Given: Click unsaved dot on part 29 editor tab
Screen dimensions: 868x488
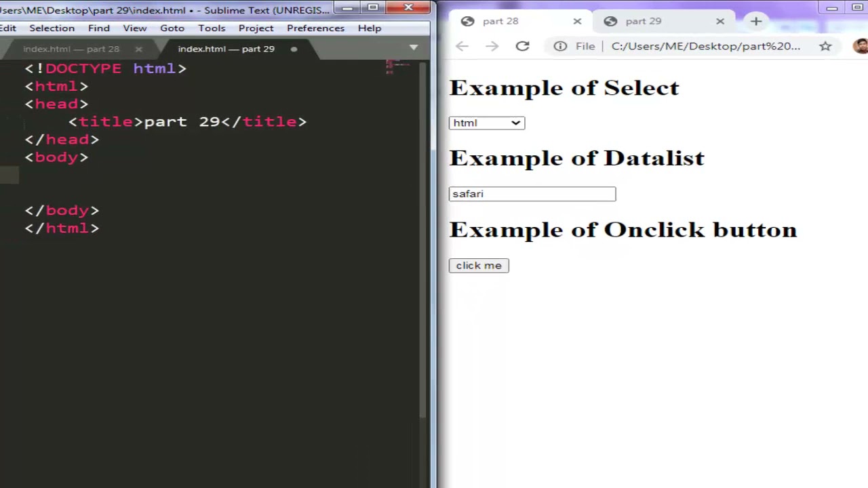Looking at the screenshot, I should coord(294,49).
